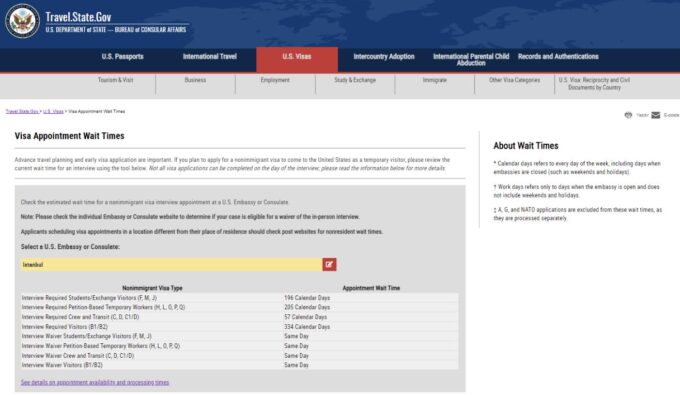The height and width of the screenshot is (395, 680).
Task: Click the email envelope icon
Action: click(x=656, y=115)
